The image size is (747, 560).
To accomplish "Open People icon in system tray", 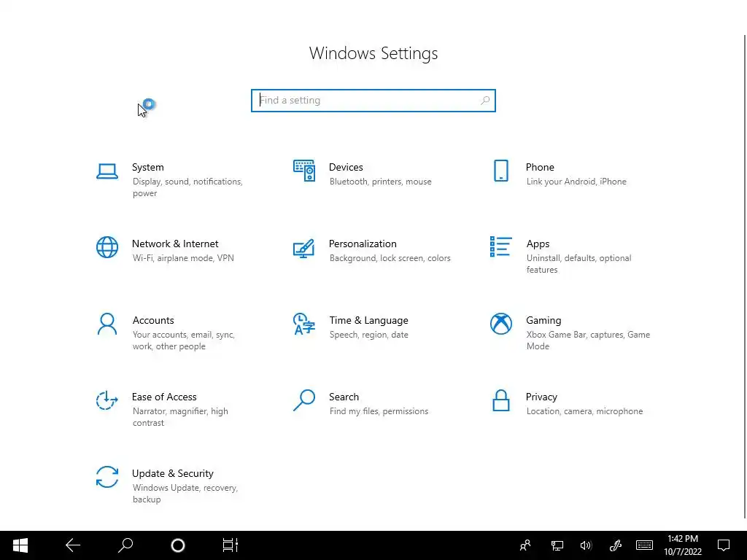I will 525,545.
